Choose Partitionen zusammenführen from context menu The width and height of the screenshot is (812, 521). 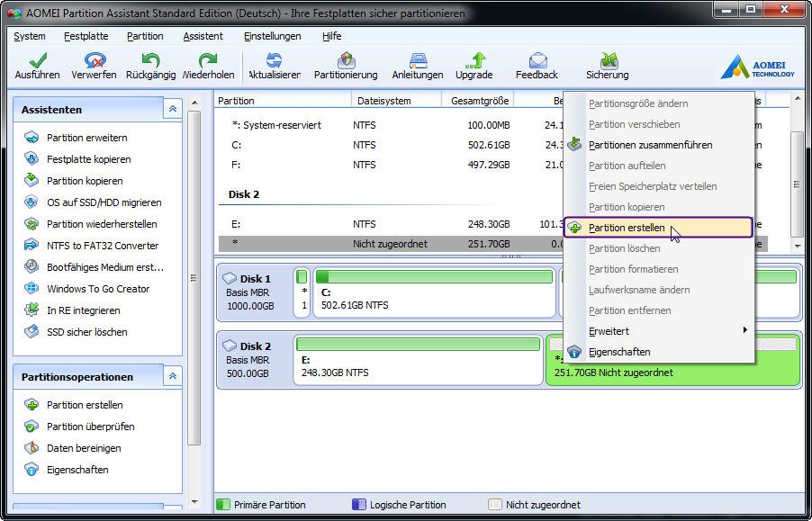click(658, 145)
